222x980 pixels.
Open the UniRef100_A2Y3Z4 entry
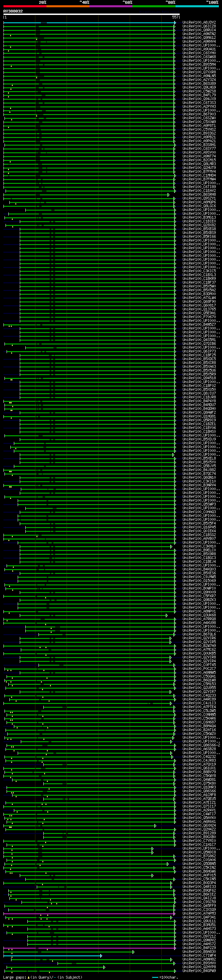click(x=199, y=80)
